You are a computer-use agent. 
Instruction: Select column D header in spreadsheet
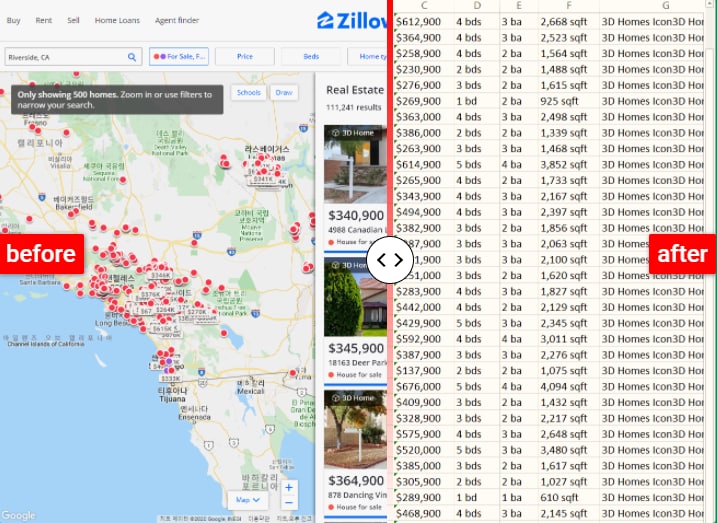pos(477,5)
